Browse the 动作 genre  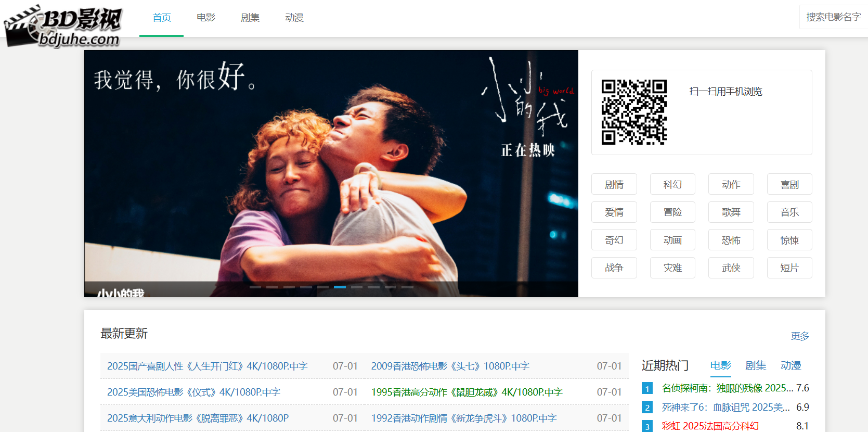(x=731, y=184)
